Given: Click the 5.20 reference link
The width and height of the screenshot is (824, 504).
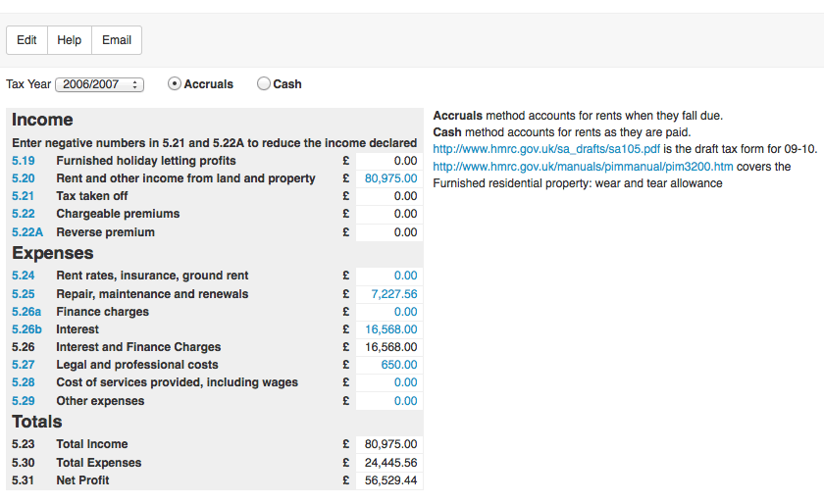Looking at the screenshot, I should [x=24, y=178].
